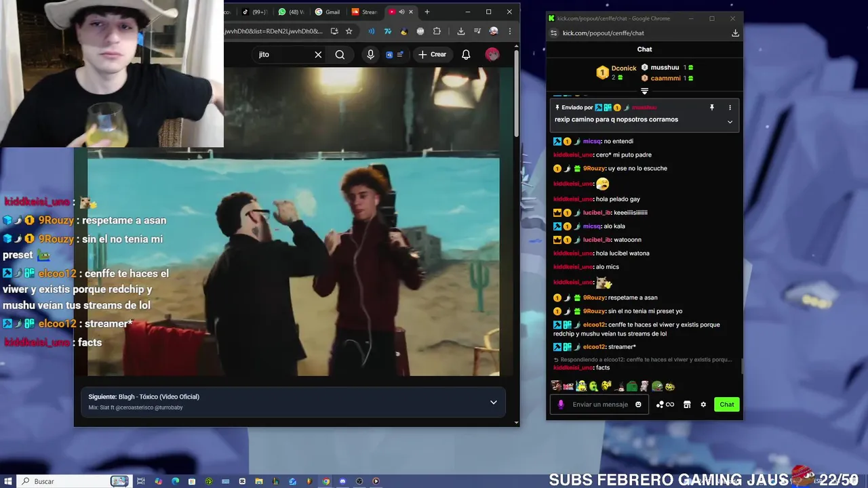868x488 pixels.
Task: Click 'Siguiente: Blagh - Tóxico (Video Oficial)' text
Action: (144, 396)
